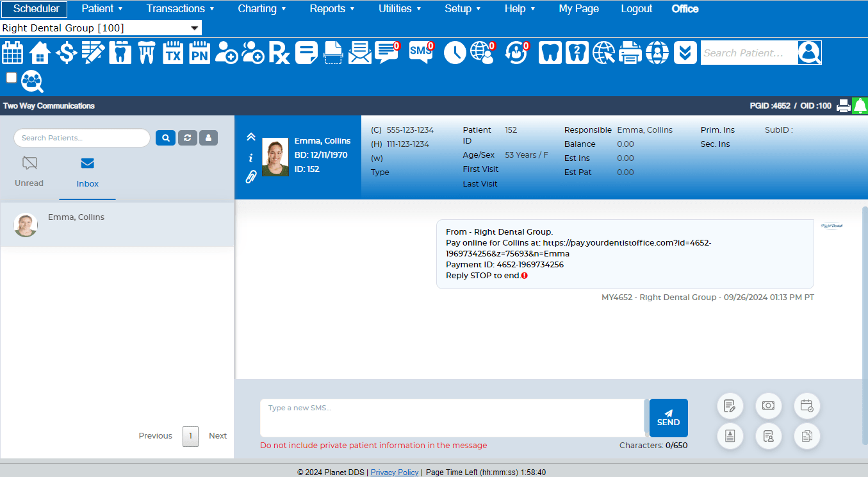Open the SMS messages icon

click(420, 52)
